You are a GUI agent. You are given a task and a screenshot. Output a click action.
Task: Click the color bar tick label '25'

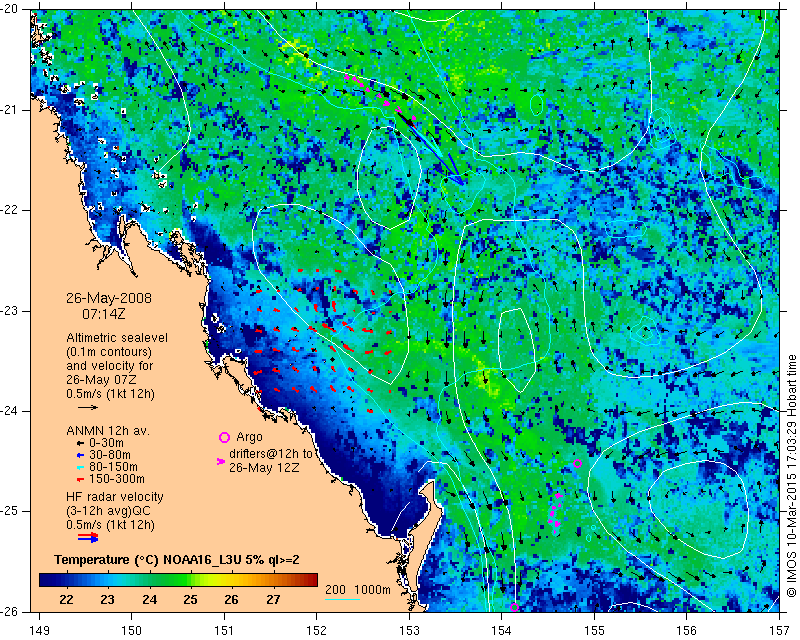click(x=190, y=600)
